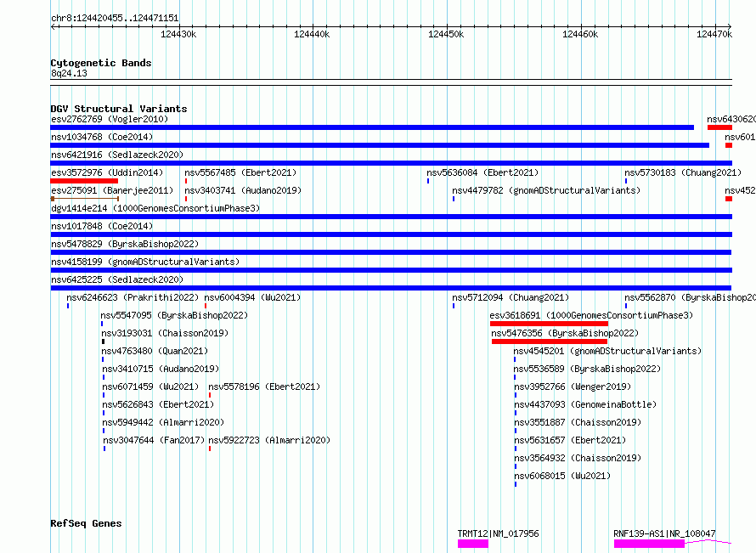Open variant nsv5949442 (Almarri2020)
756x553 pixels.
pyautogui.click(x=163, y=422)
